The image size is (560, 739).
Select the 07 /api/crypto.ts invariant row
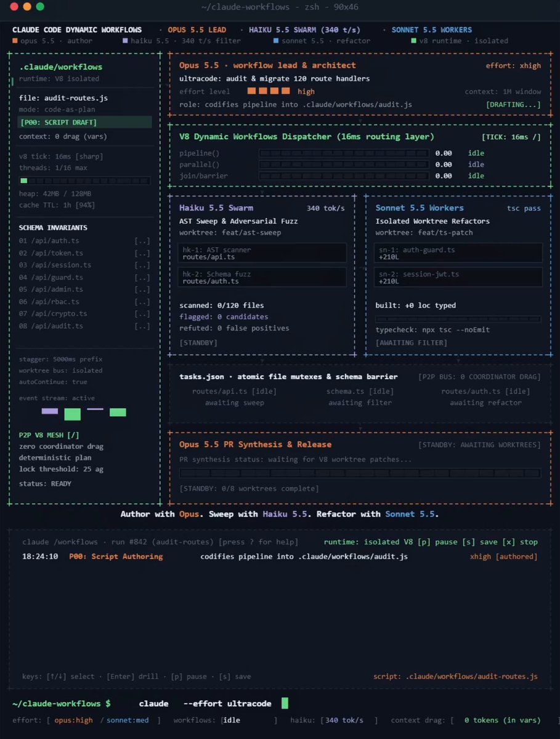[x=84, y=313]
